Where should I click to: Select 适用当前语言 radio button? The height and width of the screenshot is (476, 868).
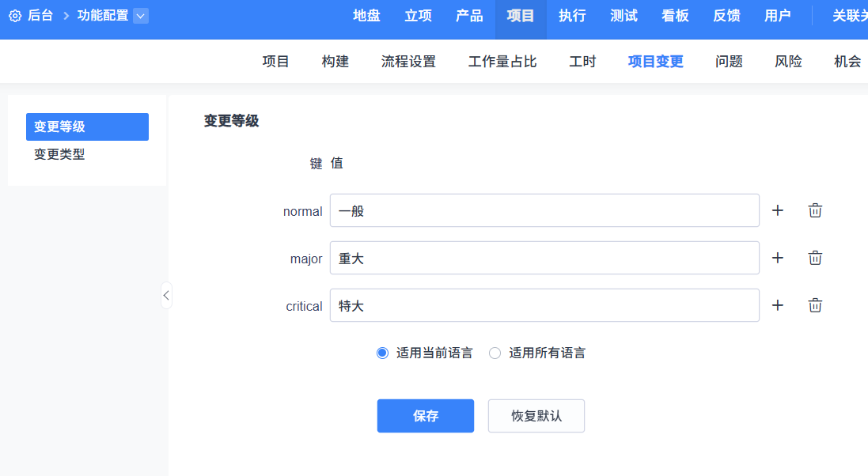[x=383, y=353]
